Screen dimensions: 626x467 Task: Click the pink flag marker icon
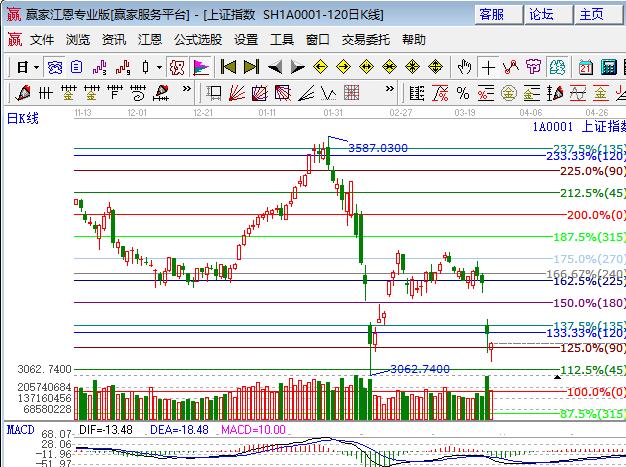(x=201, y=67)
